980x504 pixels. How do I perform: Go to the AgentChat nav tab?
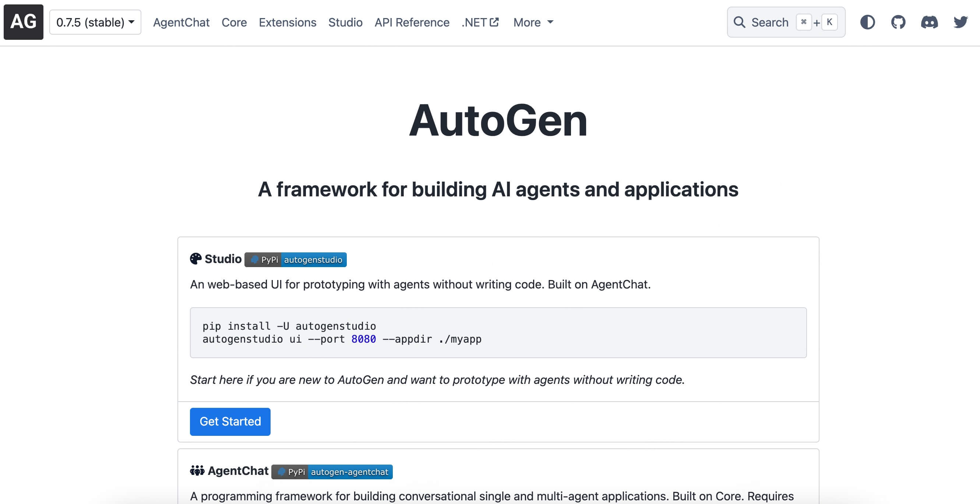pyautogui.click(x=181, y=22)
